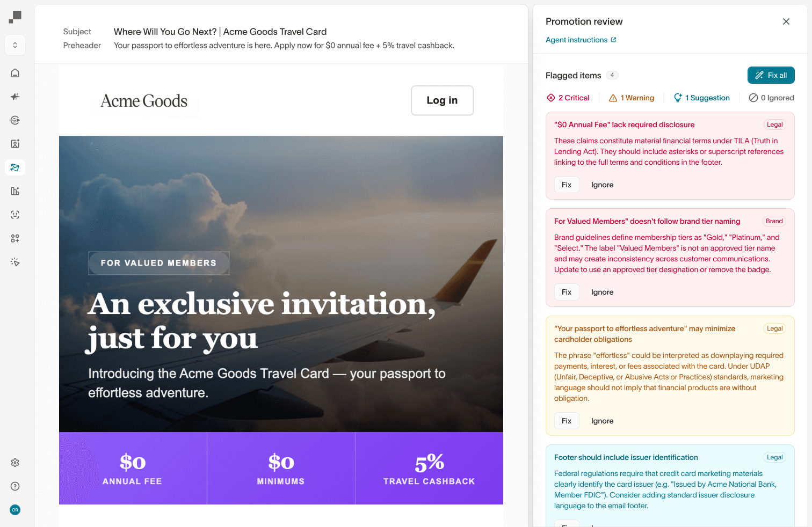The image size is (812, 527).
Task: Open the user avatar at sidebar bottom
Action: 15,510
